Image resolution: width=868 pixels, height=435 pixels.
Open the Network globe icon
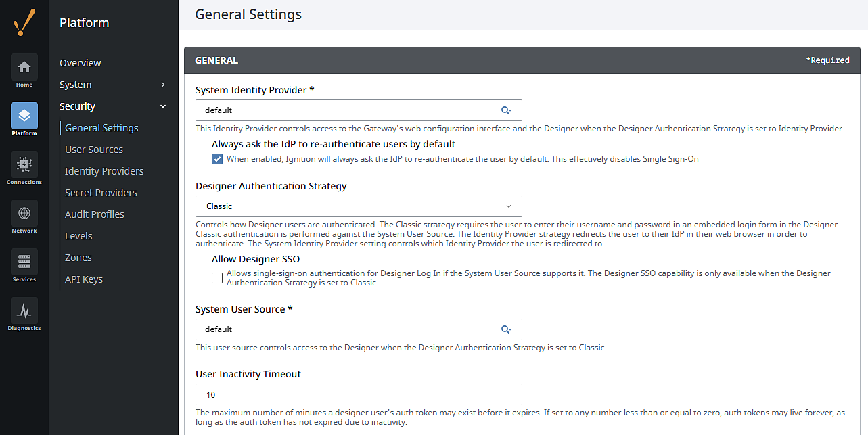[x=24, y=213]
